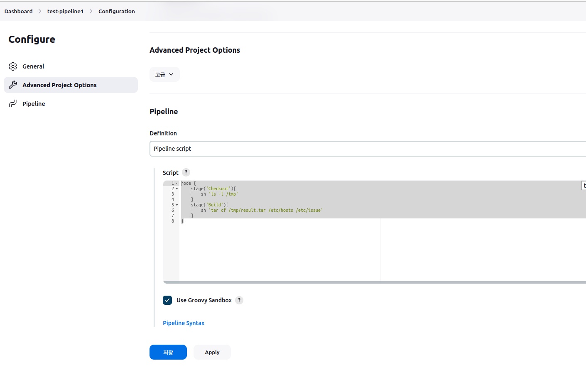
Task: Open test-pipeline1 breadcrumb link
Action: coord(65,11)
